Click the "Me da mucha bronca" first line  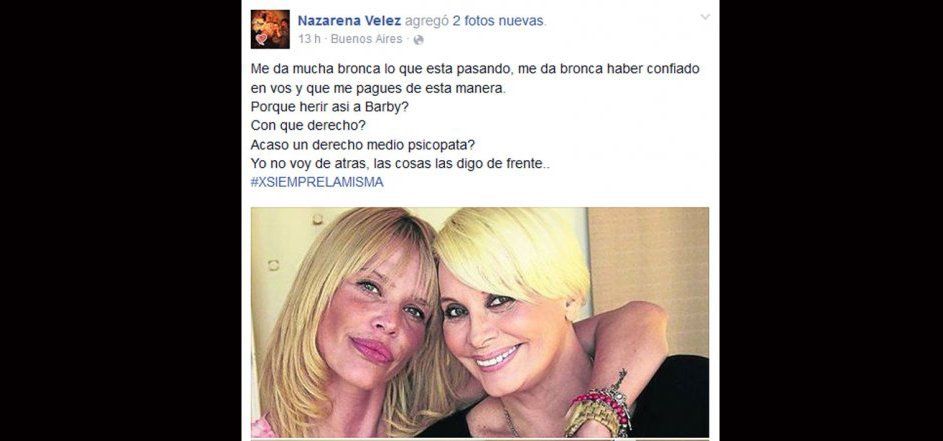475,69
